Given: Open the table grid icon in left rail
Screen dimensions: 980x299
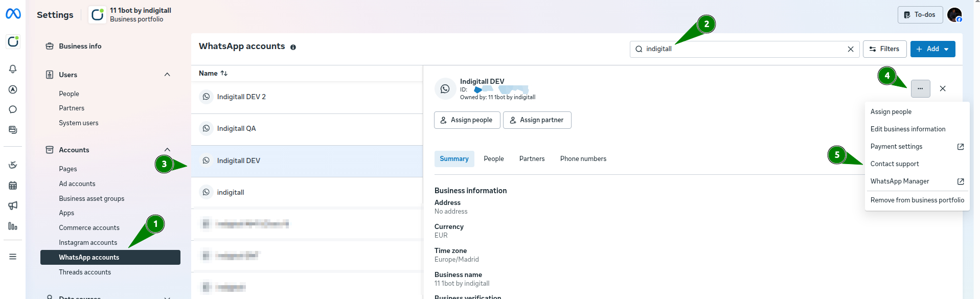Looking at the screenshot, I should (x=13, y=186).
